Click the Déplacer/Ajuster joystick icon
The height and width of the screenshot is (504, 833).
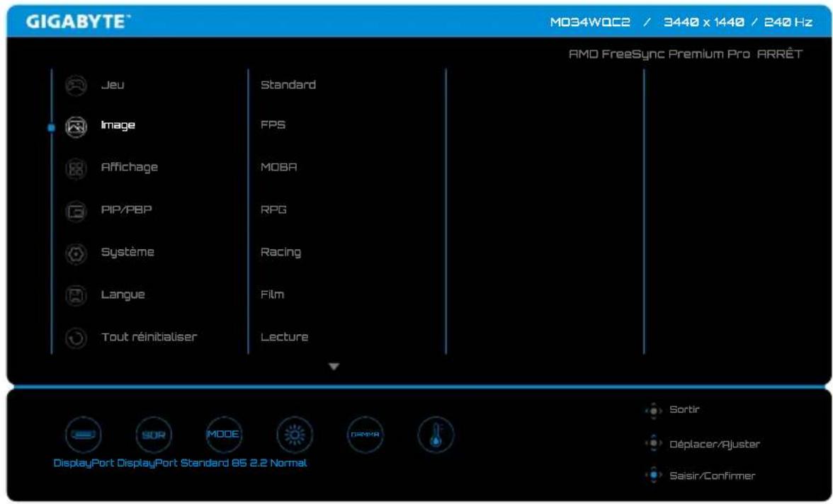pyautogui.click(x=653, y=443)
